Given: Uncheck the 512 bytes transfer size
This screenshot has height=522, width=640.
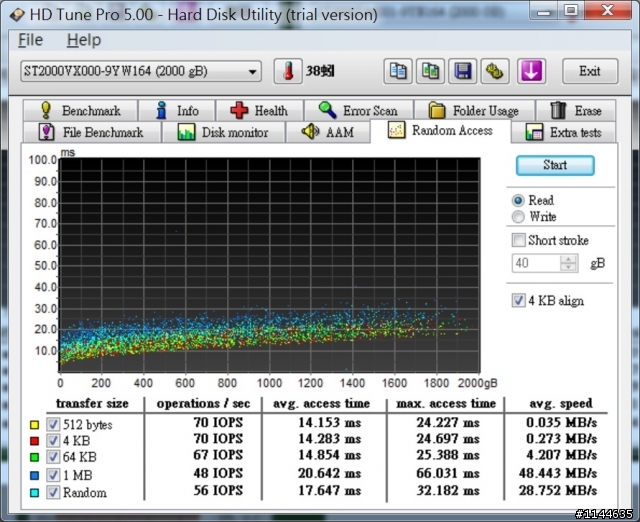Looking at the screenshot, I should point(53,424).
